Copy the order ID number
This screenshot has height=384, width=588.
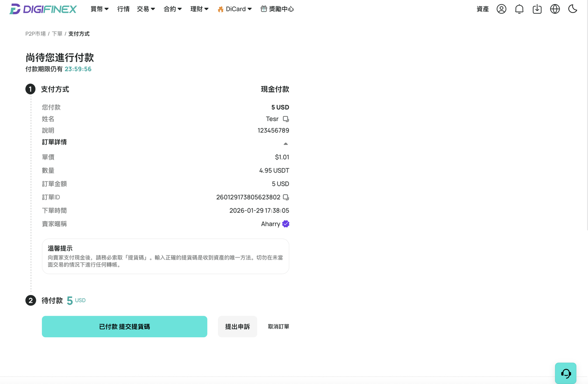click(286, 197)
